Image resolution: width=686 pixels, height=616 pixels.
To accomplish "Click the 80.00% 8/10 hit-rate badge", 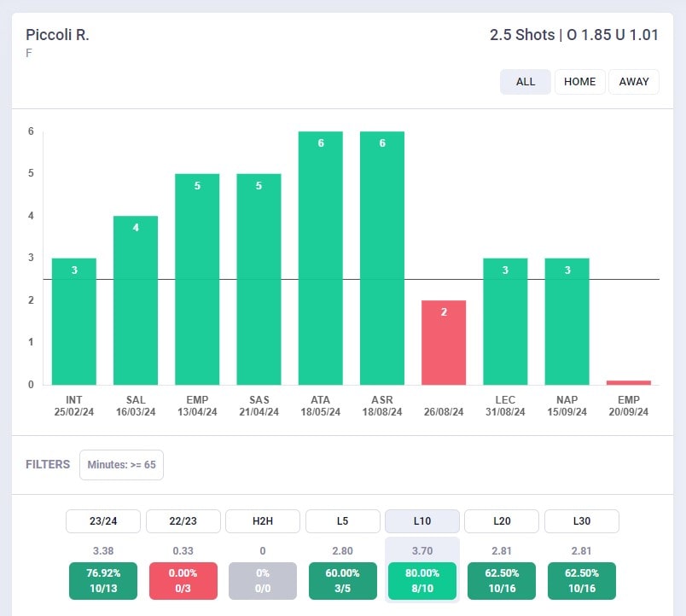I will tap(422, 580).
